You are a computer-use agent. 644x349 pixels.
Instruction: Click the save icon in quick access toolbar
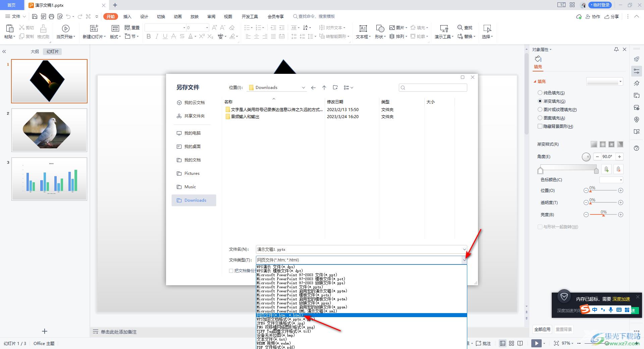pos(35,16)
